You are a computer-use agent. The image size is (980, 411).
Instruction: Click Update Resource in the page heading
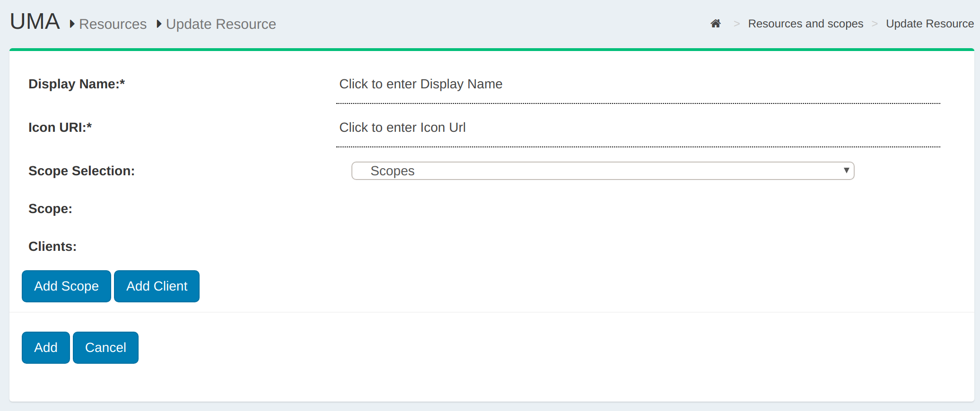click(221, 24)
